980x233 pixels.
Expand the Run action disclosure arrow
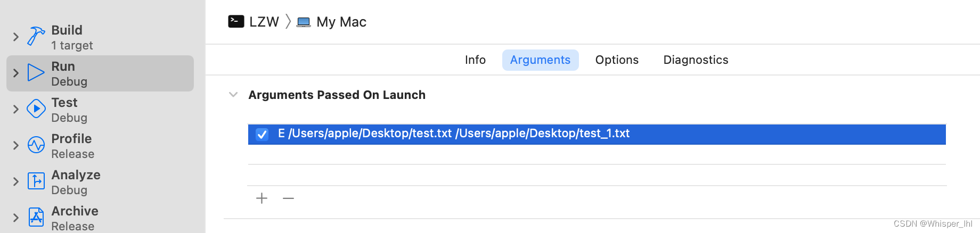15,73
